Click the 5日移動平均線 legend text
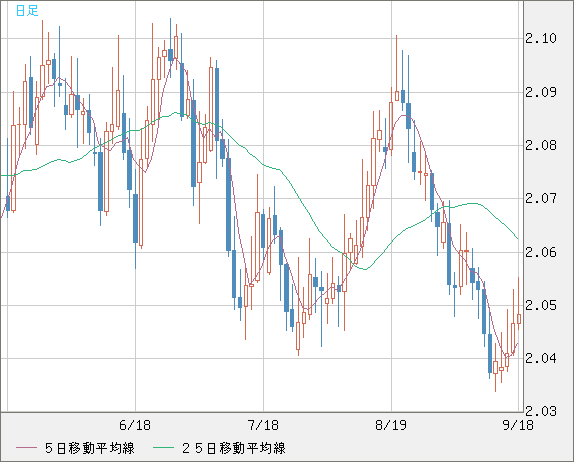Screen dimensions: 574x462 [x=90, y=448]
